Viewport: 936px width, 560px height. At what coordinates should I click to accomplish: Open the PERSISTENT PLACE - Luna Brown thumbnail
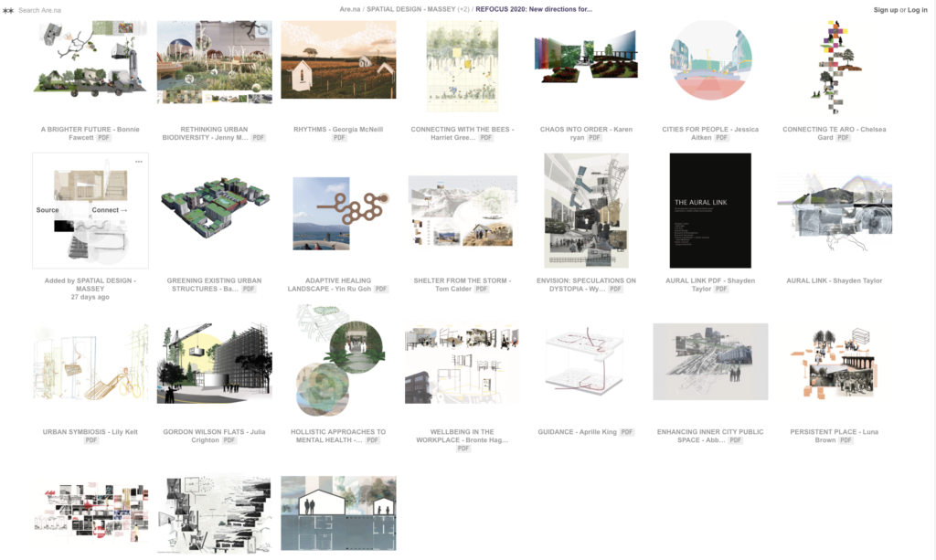click(x=834, y=362)
